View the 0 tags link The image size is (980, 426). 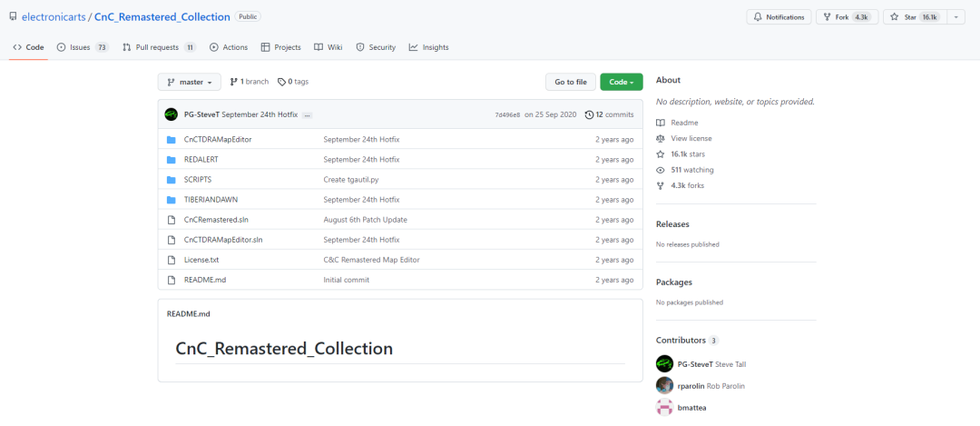click(x=293, y=82)
